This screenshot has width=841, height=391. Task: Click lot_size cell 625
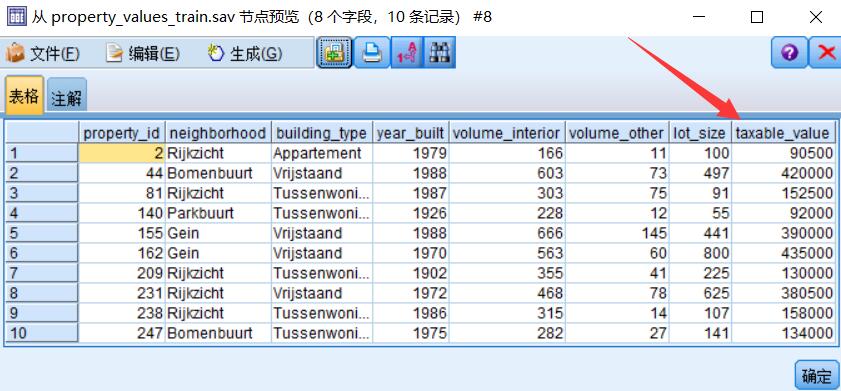pyautogui.click(x=699, y=293)
